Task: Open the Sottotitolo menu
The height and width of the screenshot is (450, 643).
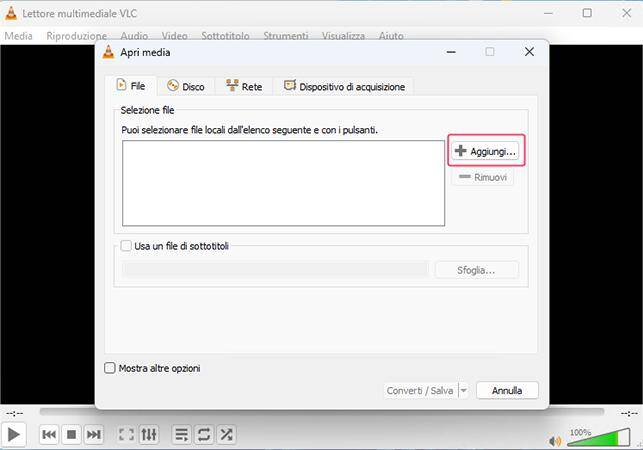Action: (226, 36)
